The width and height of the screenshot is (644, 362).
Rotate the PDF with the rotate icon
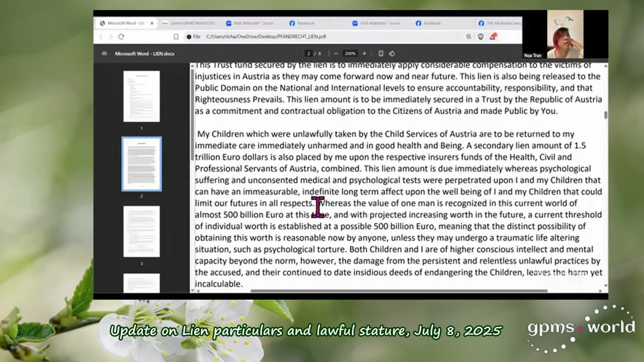click(x=391, y=53)
